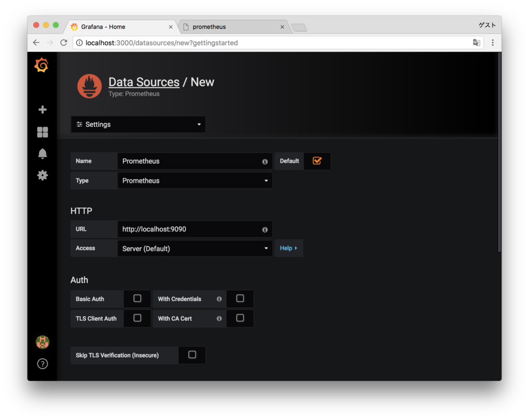The image size is (529, 420).
Task: Close the Grafana - Home tab
Action: coord(170,27)
